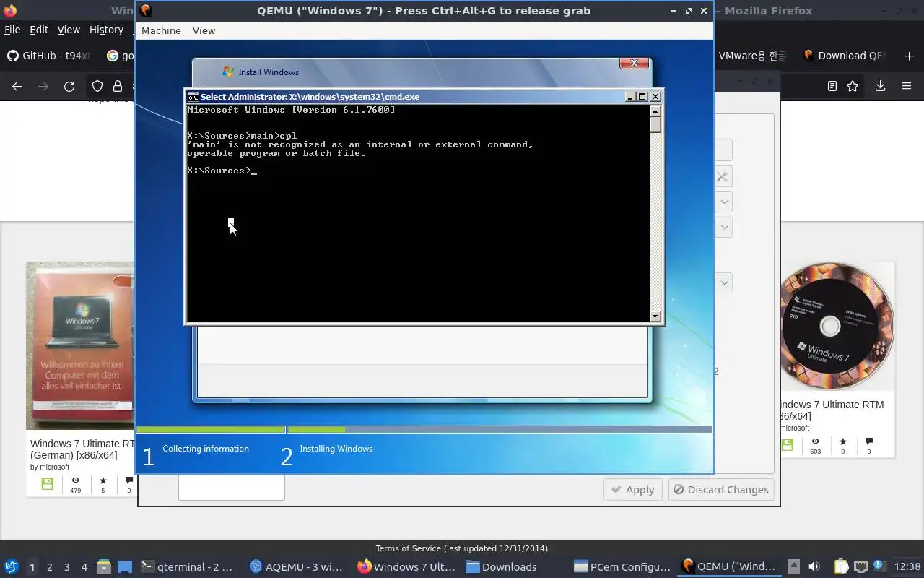Click floppy save icon on RTM item

click(x=787, y=445)
